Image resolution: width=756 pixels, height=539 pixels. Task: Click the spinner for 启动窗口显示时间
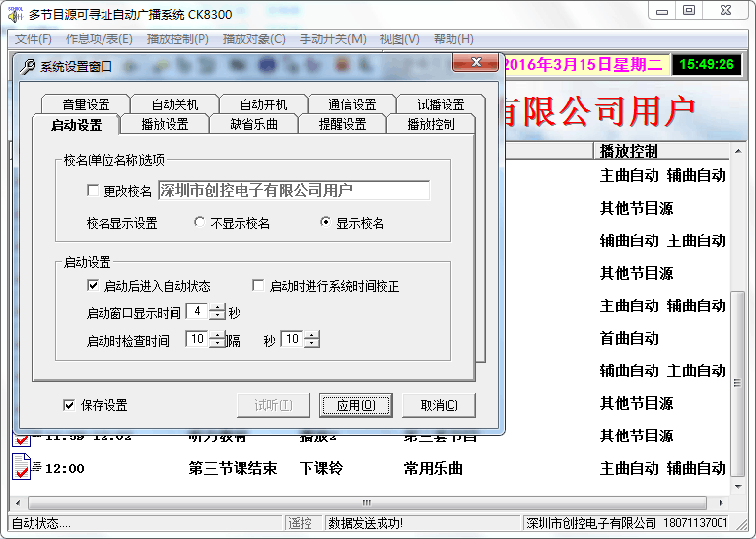pyautogui.click(x=217, y=312)
